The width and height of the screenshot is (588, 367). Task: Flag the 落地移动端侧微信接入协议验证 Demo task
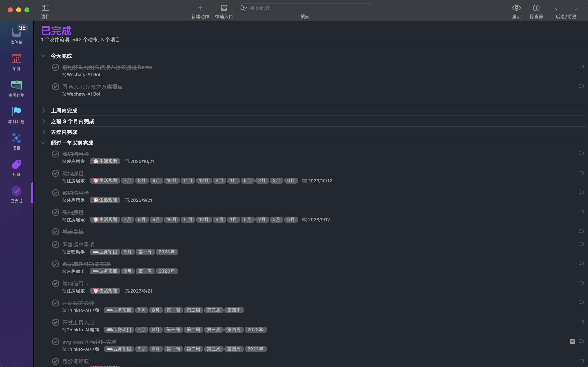pos(581,67)
